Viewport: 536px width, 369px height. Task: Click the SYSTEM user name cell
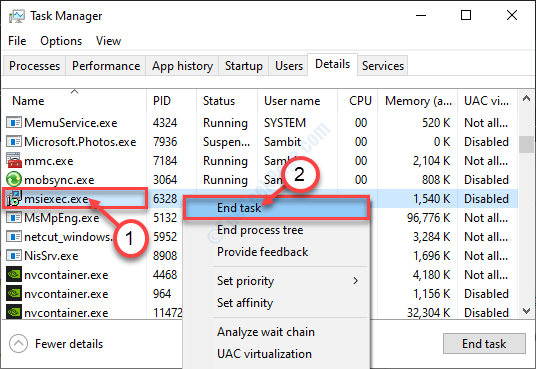[x=285, y=122]
